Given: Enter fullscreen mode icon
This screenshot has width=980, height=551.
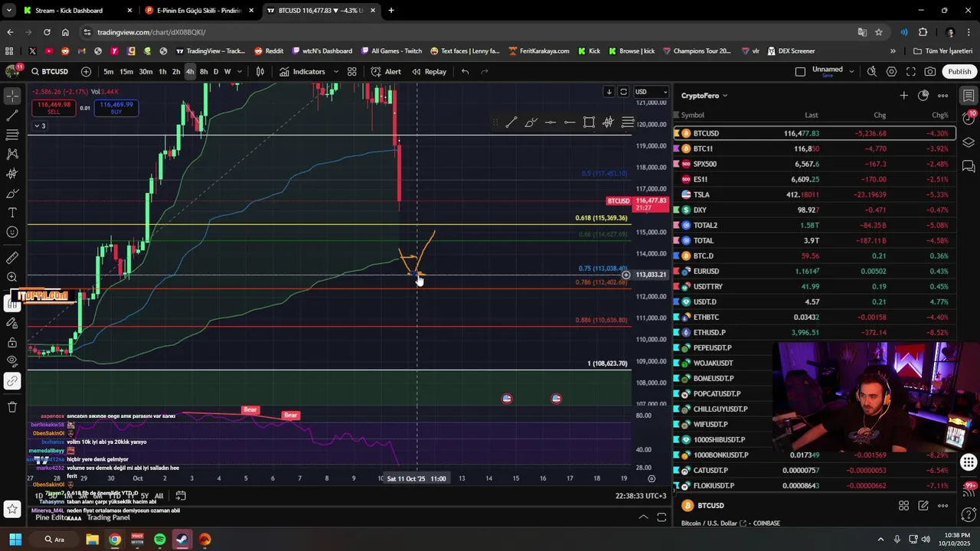Looking at the screenshot, I should (x=910, y=71).
